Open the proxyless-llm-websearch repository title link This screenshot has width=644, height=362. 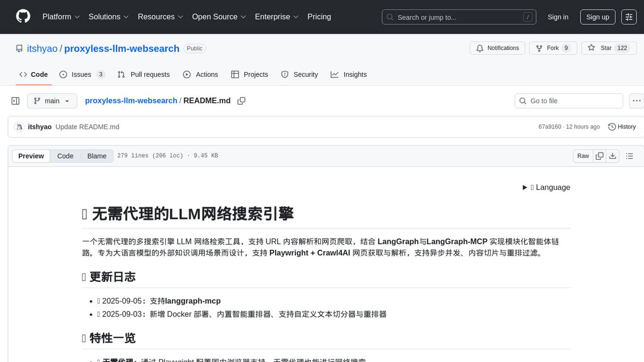[x=122, y=48]
